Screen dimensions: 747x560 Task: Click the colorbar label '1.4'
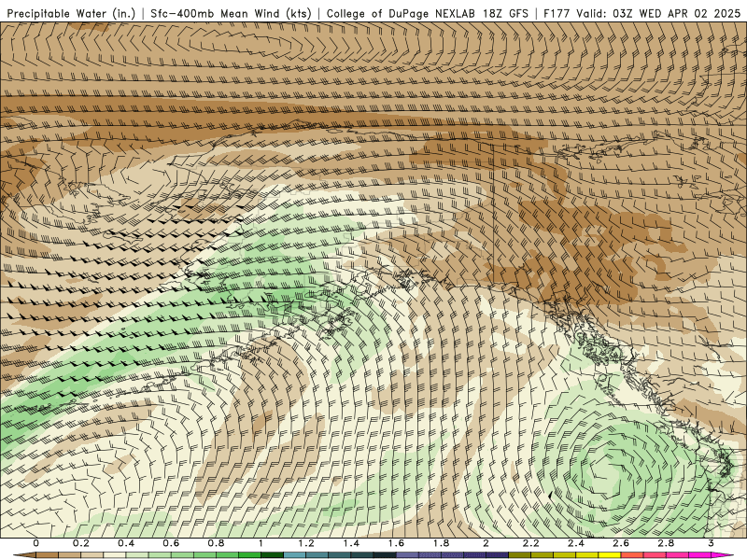(351, 544)
